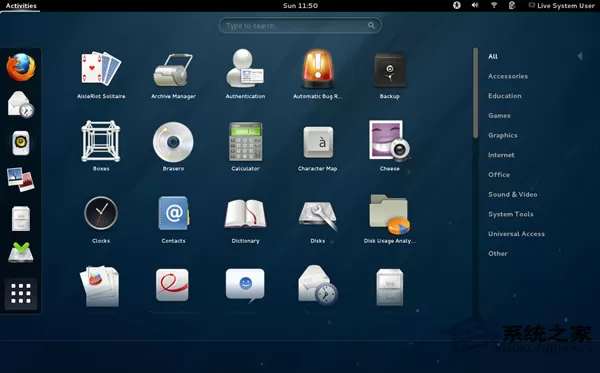This screenshot has width=600, height=373.
Task: Click the Activities button
Action: tap(21, 6)
